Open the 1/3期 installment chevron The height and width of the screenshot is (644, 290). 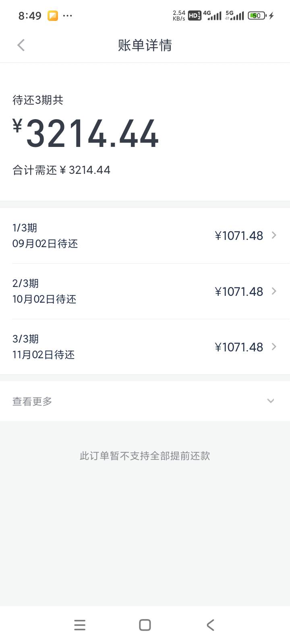[274, 235]
